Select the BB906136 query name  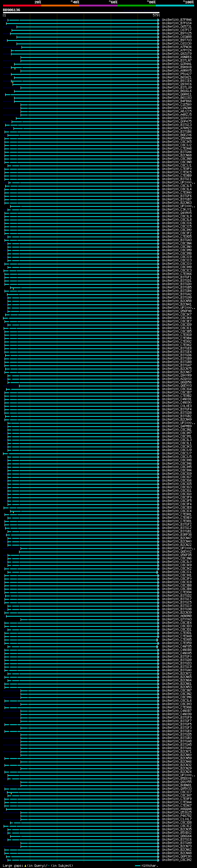pos(11,10)
